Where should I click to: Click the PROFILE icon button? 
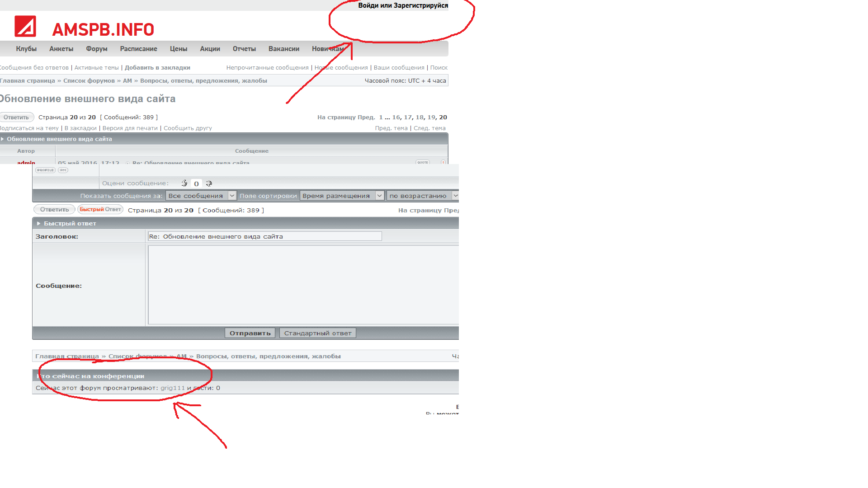click(45, 170)
